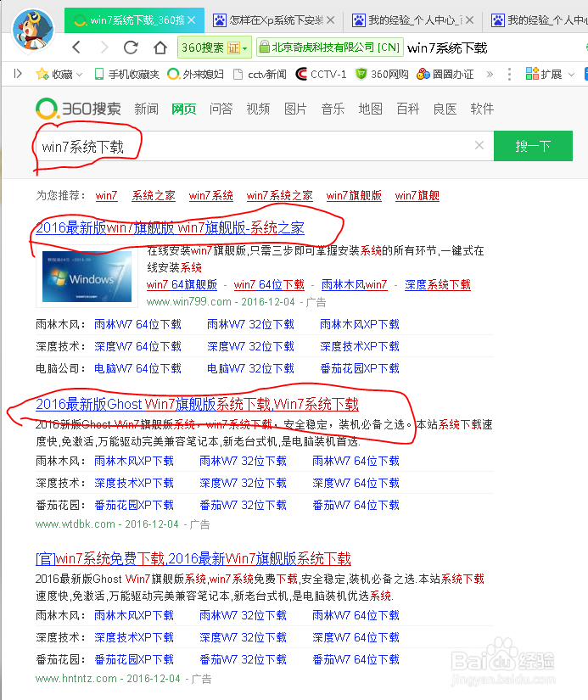The width and height of the screenshot is (588, 700).
Task: Select the 音乐 search category
Action: (x=333, y=109)
